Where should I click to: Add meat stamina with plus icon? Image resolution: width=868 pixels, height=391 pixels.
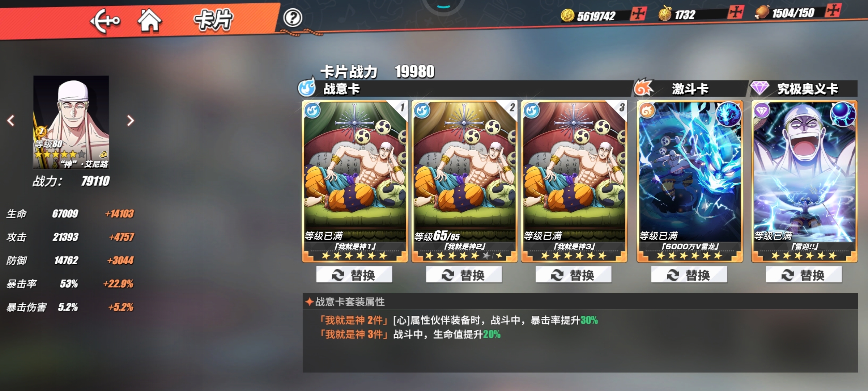click(833, 10)
